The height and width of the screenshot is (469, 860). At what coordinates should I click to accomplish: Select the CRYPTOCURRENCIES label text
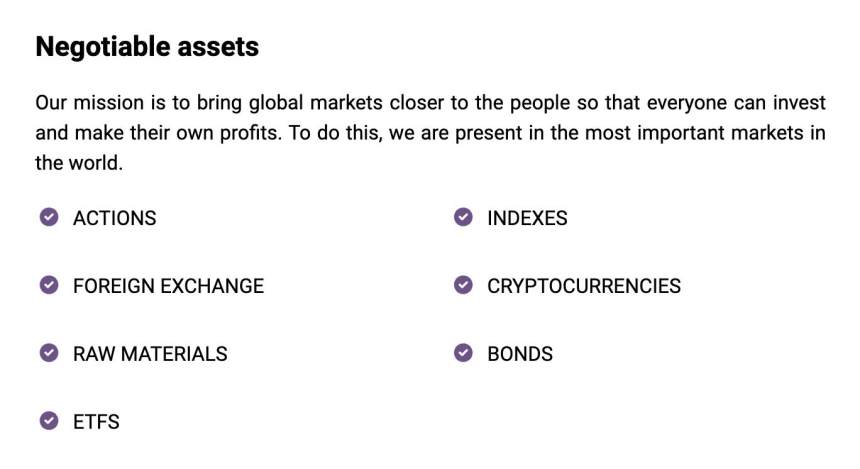584,286
